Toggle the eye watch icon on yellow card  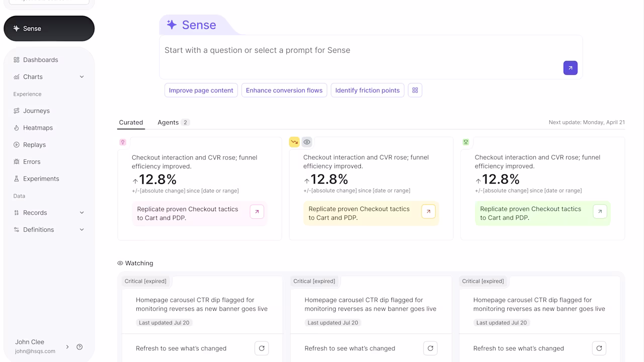coord(307,142)
